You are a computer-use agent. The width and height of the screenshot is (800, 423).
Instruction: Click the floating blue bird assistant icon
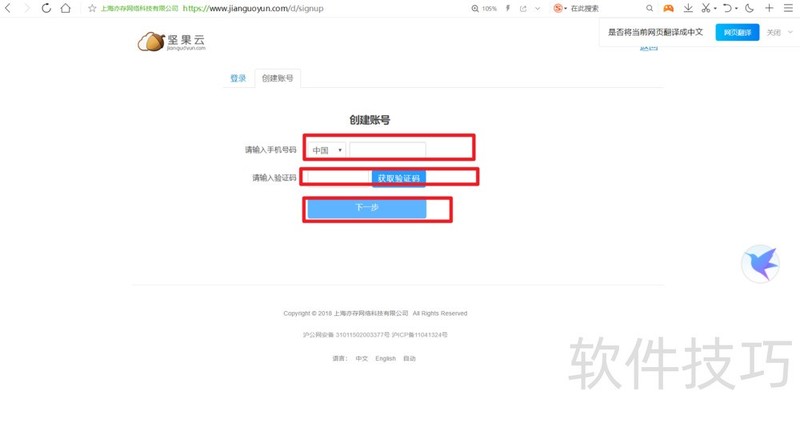tap(760, 263)
